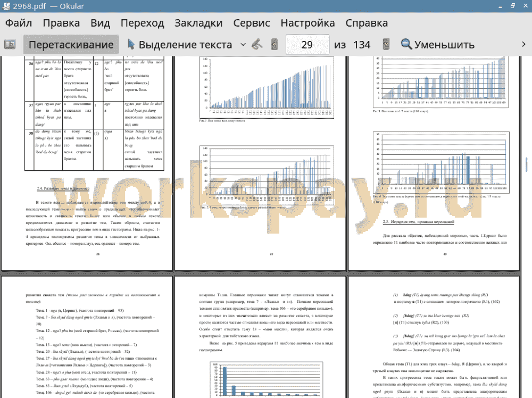Click the Уменьшить zoom out button
Image resolution: width=532 pixels, height=398 pixels.
[x=437, y=45]
